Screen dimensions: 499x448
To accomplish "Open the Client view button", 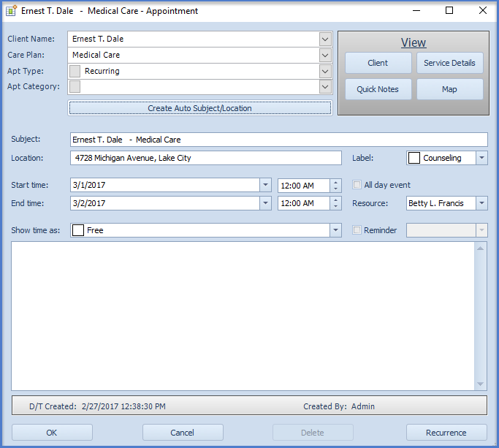I will [x=378, y=63].
